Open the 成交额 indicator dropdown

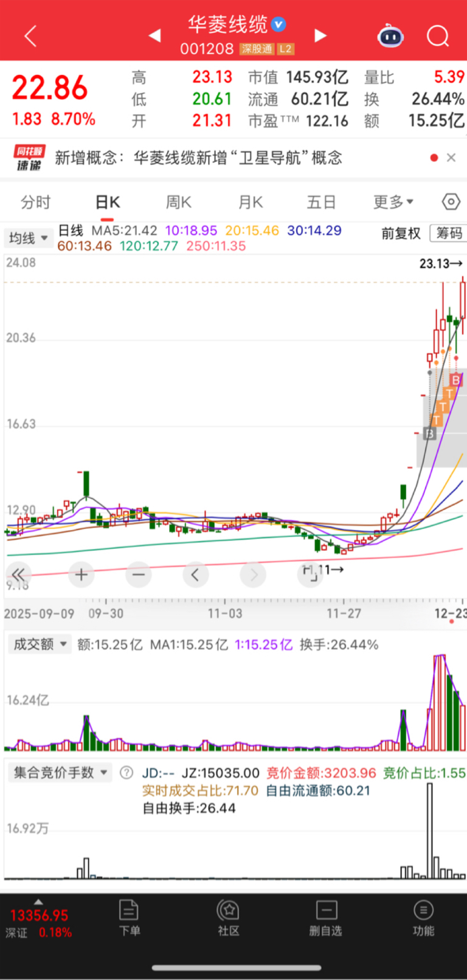tap(40, 644)
